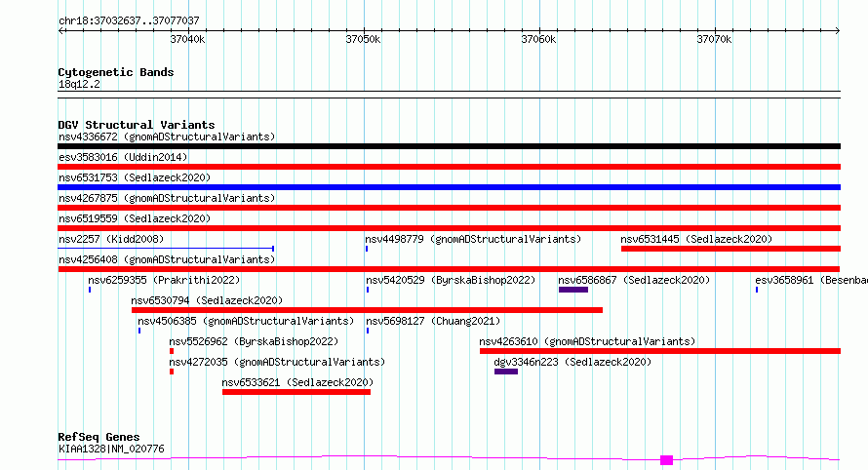Click the ruler's left arrow end
The image size is (868, 470).
pos(60,31)
